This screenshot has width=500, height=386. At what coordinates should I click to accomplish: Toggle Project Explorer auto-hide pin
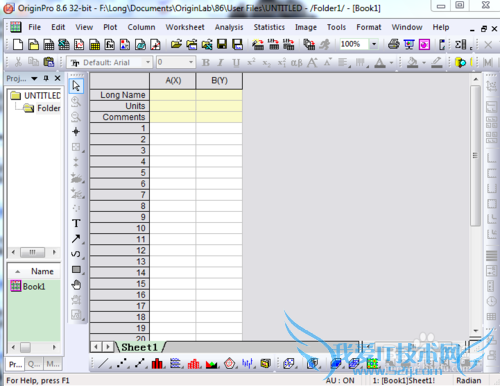[x=46, y=78]
